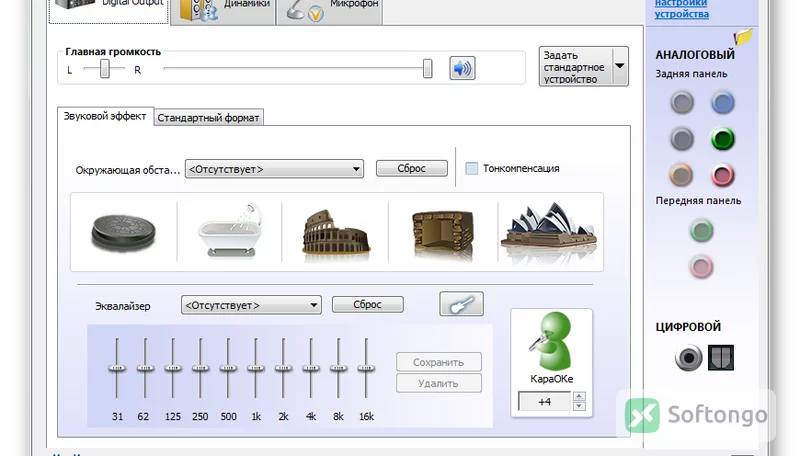The height and width of the screenshot is (456, 800).
Task: Click the 2k equalizer slider
Action: [283, 368]
